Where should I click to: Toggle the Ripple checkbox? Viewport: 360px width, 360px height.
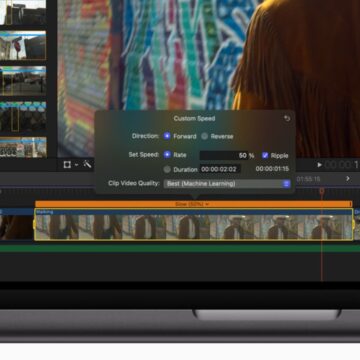point(265,155)
